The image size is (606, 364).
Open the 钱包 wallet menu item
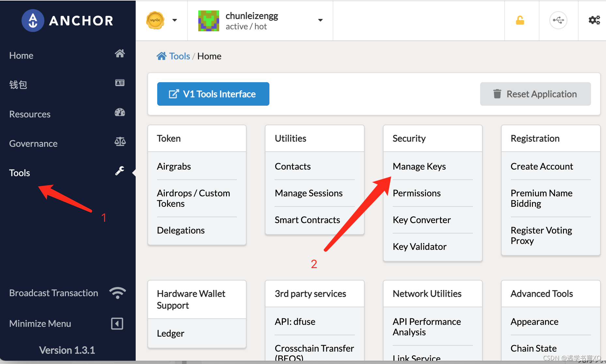(18, 85)
